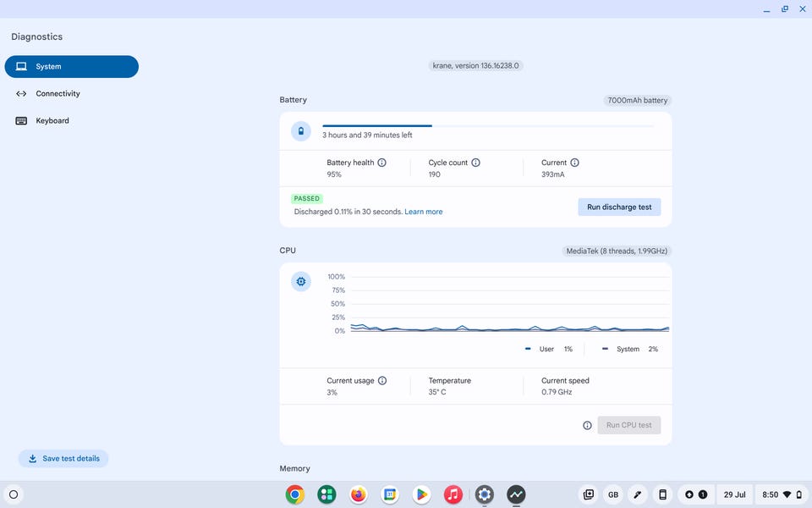Open the Keyboard diagnostics section

click(52, 121)
